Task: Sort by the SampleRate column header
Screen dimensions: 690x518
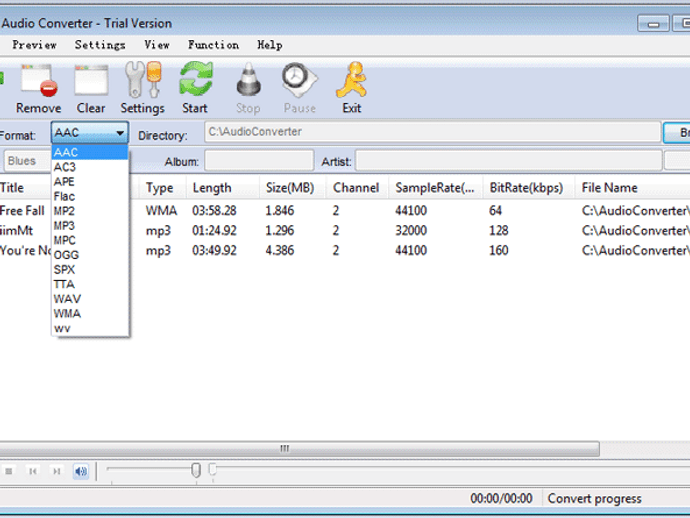Action: coord(436,188)
